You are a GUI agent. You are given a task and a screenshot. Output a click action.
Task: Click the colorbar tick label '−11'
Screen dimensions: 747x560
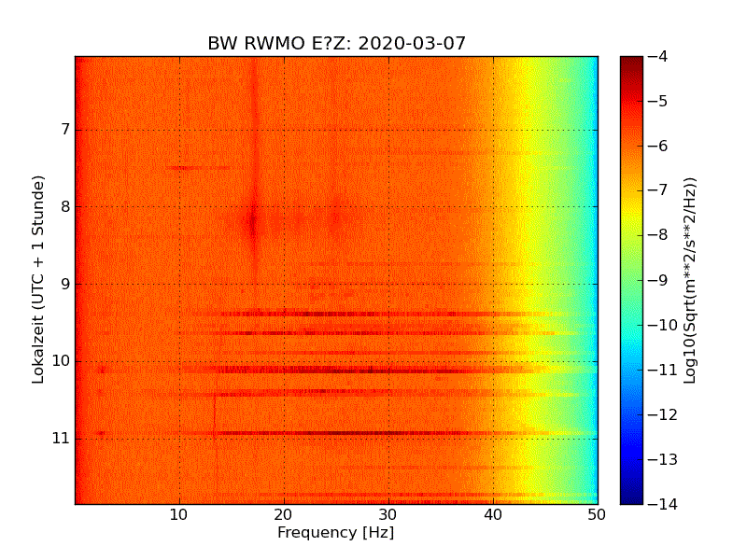[x=663, y=370]
